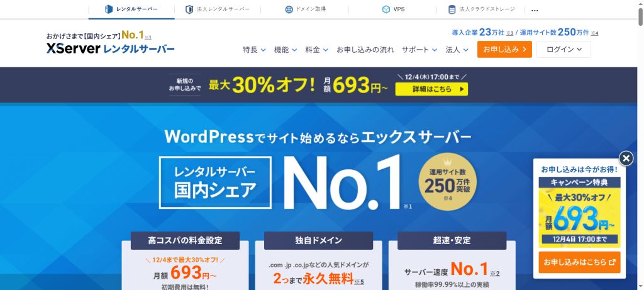
Task: Click ※1 footnote beside 国内シェア No.1 header
Action: point(148,37)
